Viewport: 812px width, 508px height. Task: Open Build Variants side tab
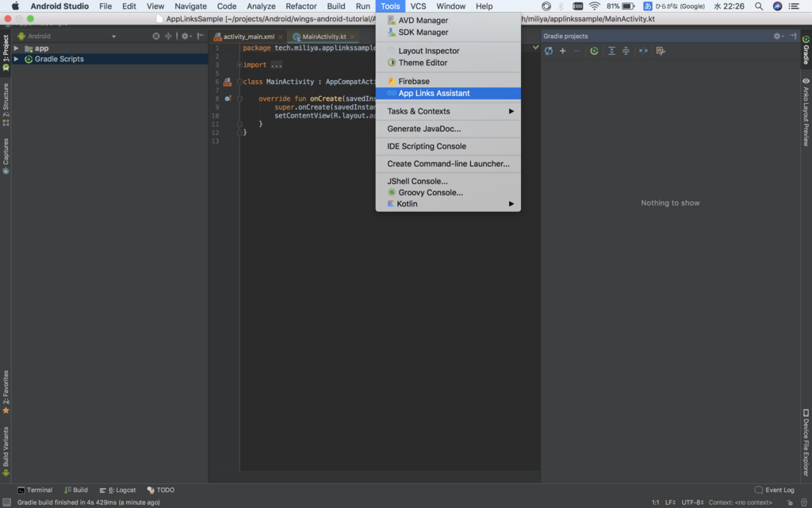[x=6, y=452]
